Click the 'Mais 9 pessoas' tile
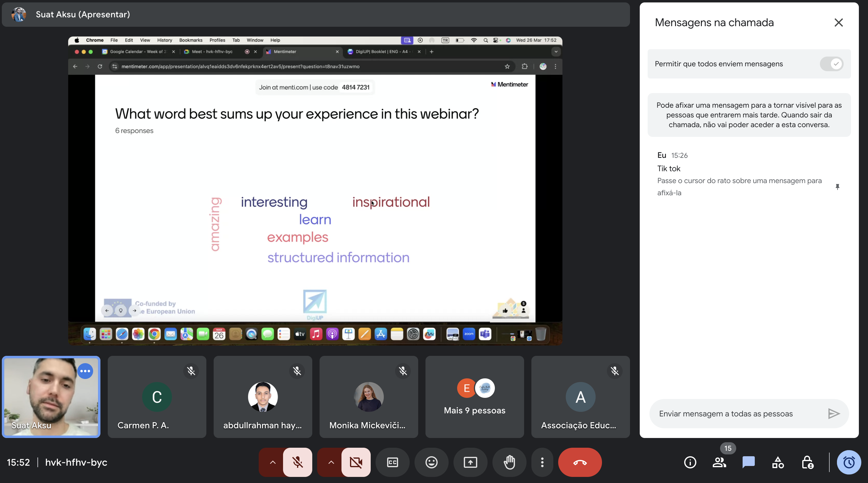 (x=474, y=397)
